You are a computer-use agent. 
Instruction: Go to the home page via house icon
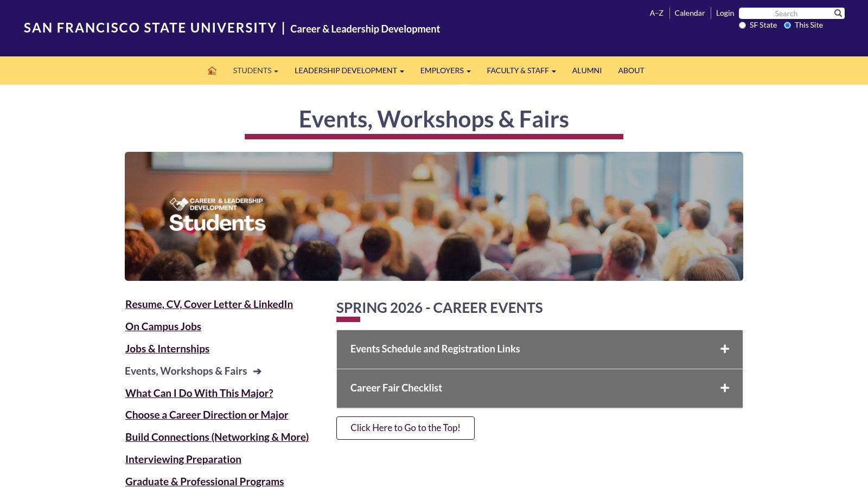pyautogui.click(x=212, y=70)
